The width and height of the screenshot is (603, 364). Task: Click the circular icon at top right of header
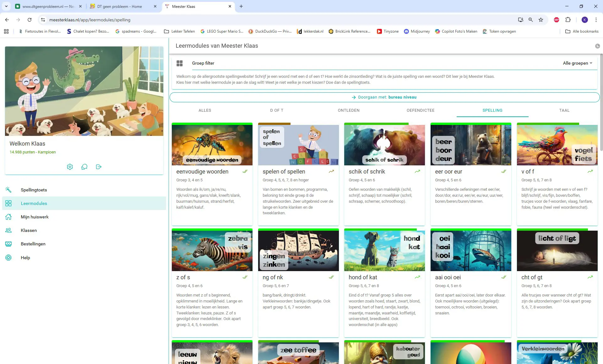pyautogui.click(x=597, y=46)
